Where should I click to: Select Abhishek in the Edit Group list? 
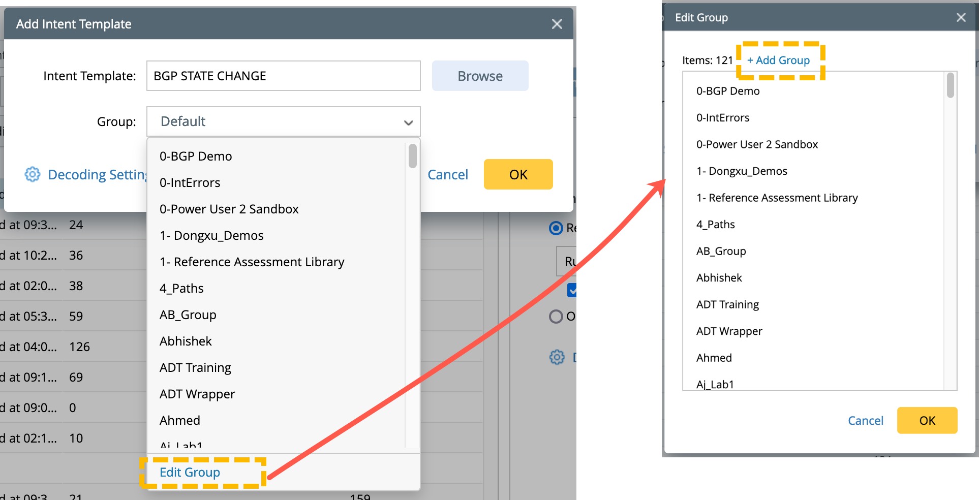pyautogui.click(x=719, y=277)
